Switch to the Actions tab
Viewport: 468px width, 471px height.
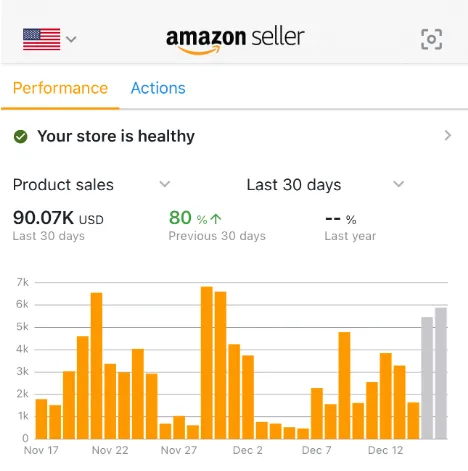(158, 88)
